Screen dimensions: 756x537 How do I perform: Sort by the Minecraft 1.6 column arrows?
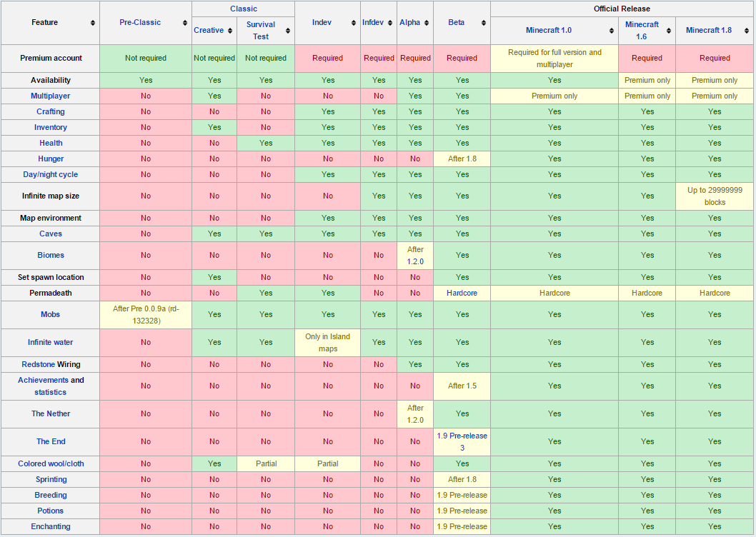coord(669,31)
